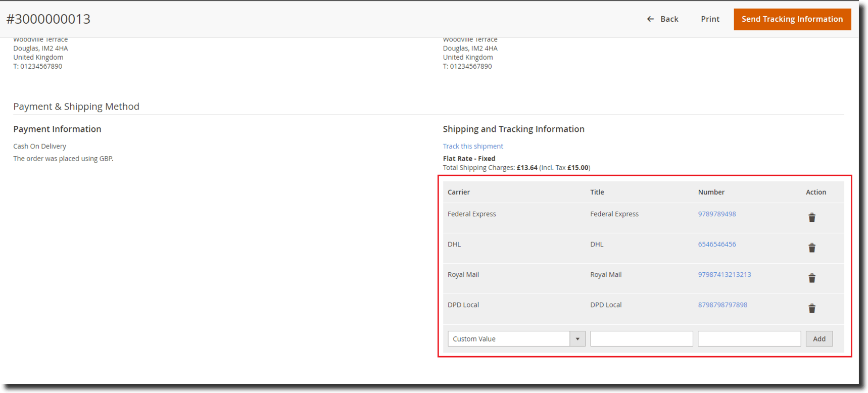Focus the tracking Title input field
The image size is (868, 393).
pos(641,339)
